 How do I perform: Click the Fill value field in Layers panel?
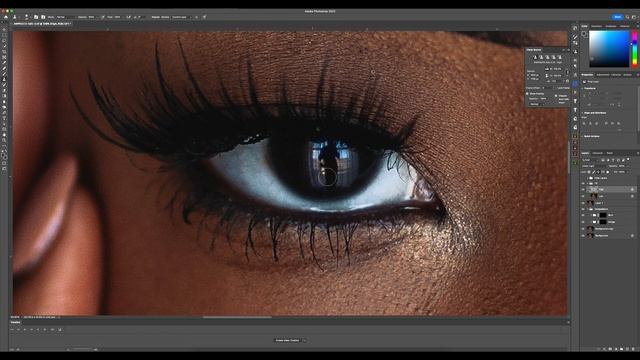tap(622, 172)
